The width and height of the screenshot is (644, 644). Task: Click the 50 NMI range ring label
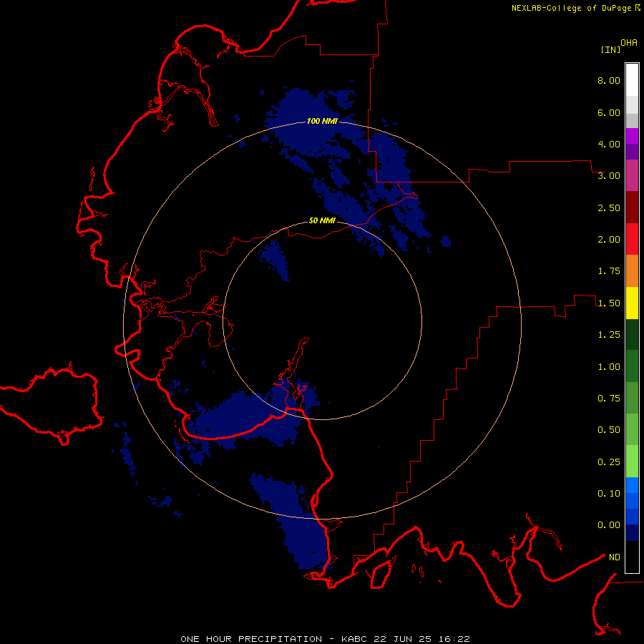322,220
